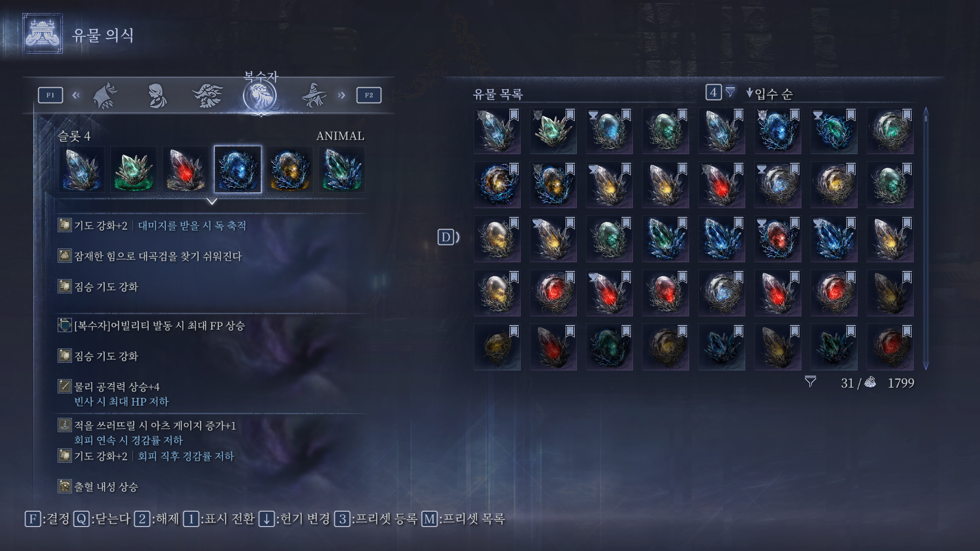
Task: Toggle the relic list filter button 4
Action: click(714, 92)
